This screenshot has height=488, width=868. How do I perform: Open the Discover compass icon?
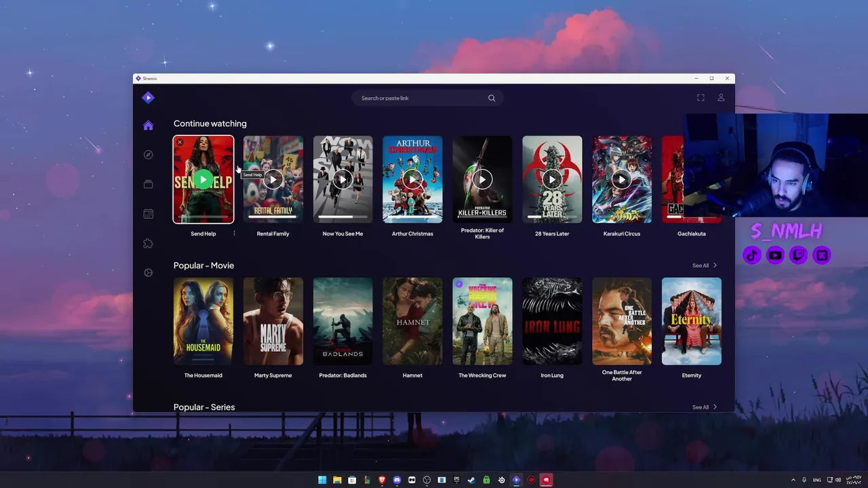pos(148,155)
